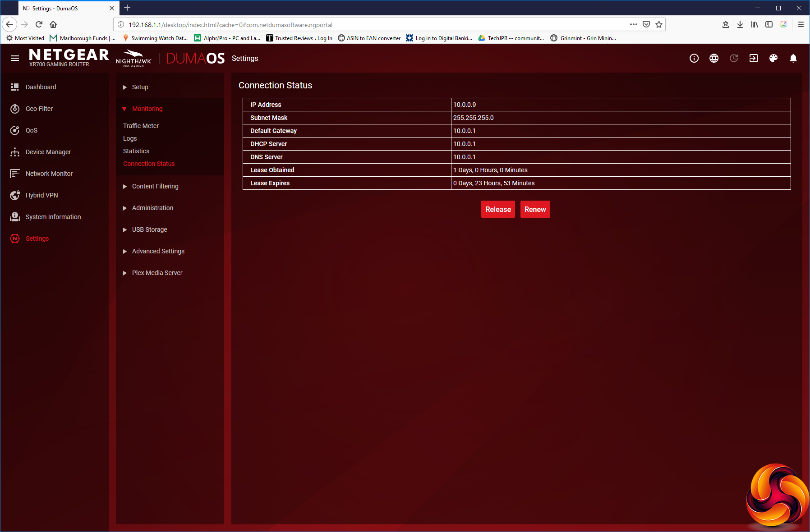Bookmark this page with the star icon
This screenshot has width=810, height=532.
(x=659, y=24)
